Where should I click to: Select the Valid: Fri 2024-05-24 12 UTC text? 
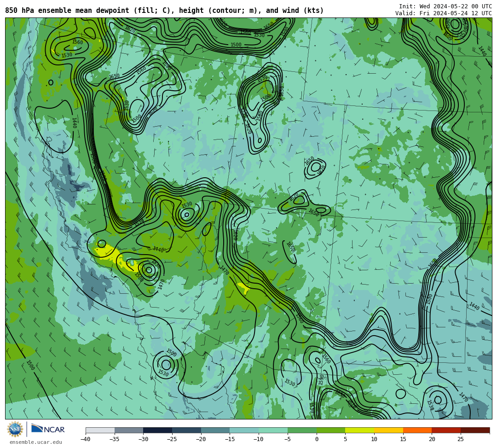point(444,13)
